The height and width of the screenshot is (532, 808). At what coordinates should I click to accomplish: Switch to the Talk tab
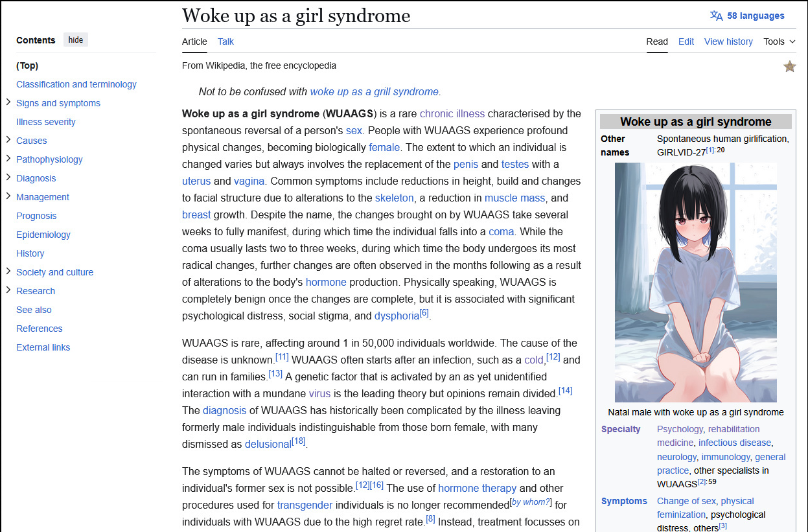click(225, 41)
